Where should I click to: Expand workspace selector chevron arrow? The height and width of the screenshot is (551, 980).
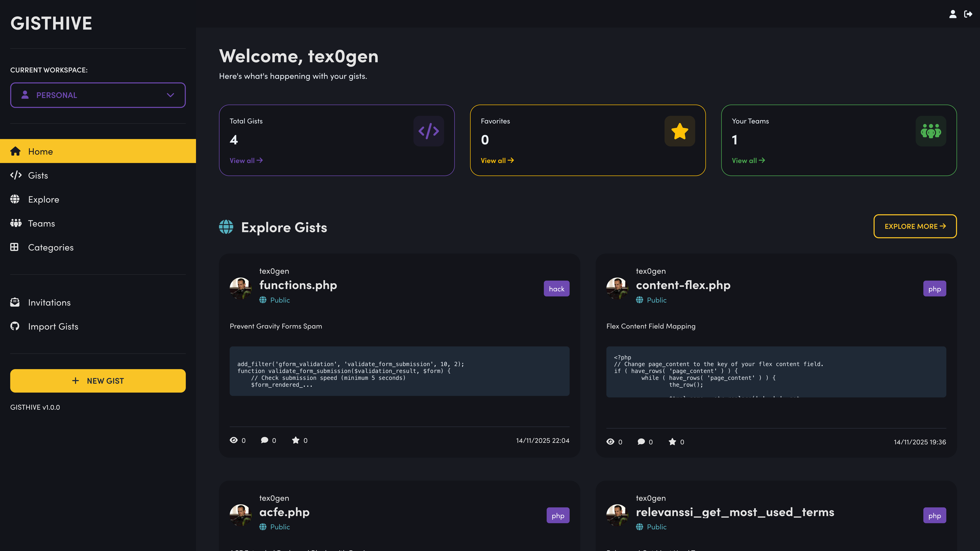click(170, 95)
